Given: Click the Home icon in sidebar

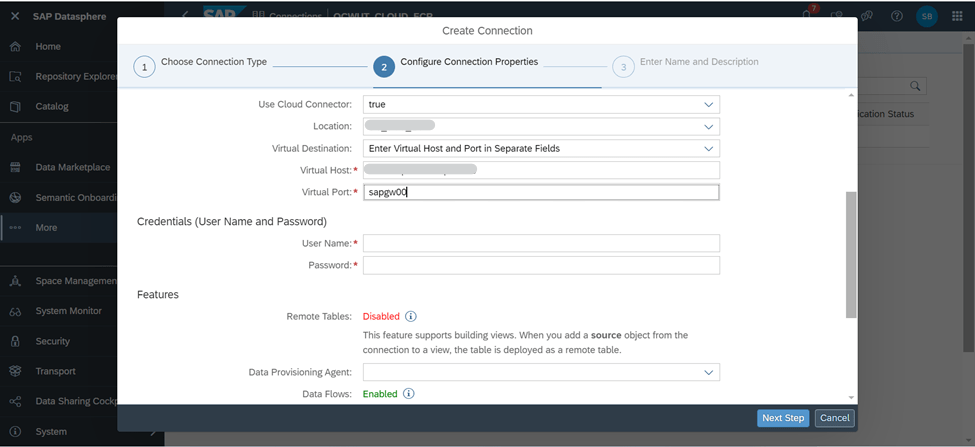Looking at the screenshot, I should coord(16,47).
